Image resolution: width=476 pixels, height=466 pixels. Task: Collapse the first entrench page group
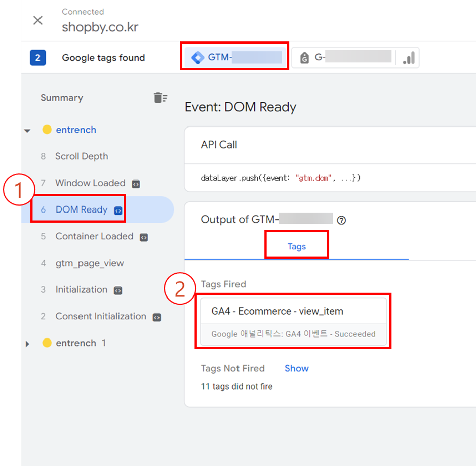(27, 131)
